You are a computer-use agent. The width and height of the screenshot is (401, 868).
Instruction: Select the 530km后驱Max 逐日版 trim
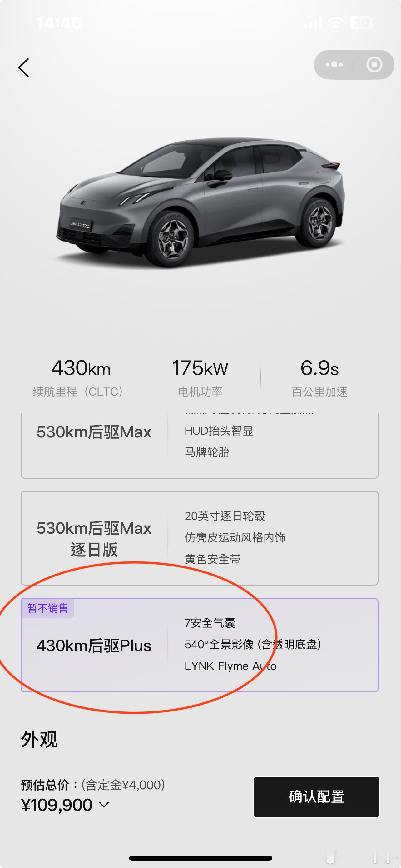199,538
